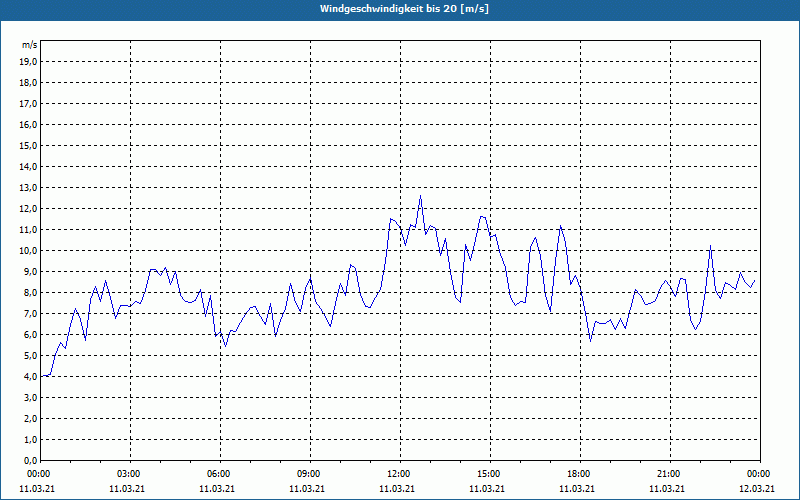
Task: Select the 19,0 y-axis label
Action: (27, 62)
